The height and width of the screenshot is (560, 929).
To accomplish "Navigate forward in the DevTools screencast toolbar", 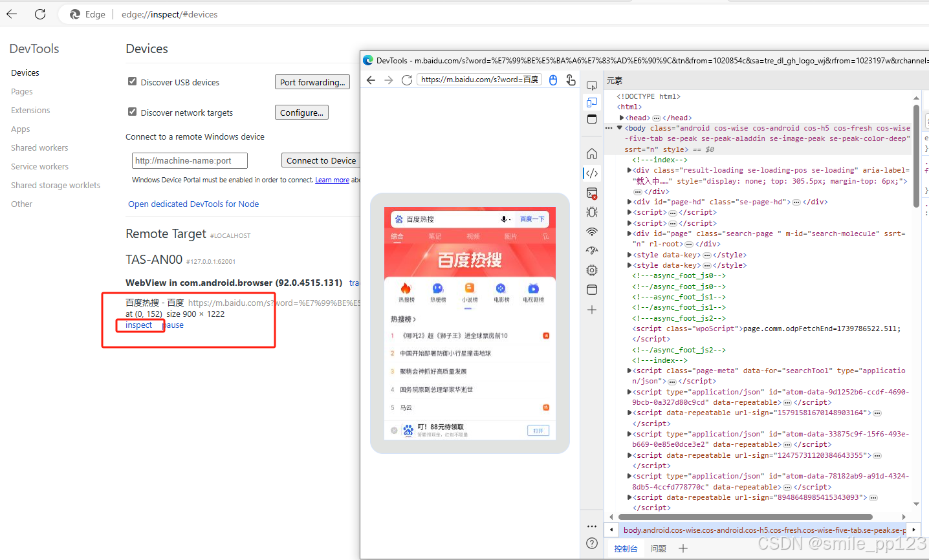I will point(388,80).
